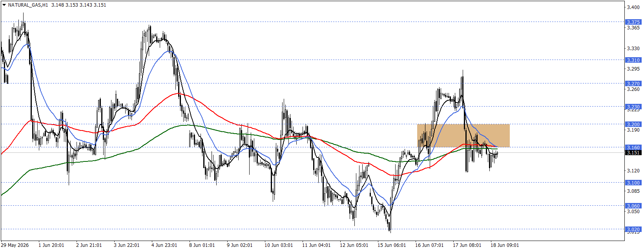
Task: Click the 3.295 price scale label
Action: [x=633, y=69]
